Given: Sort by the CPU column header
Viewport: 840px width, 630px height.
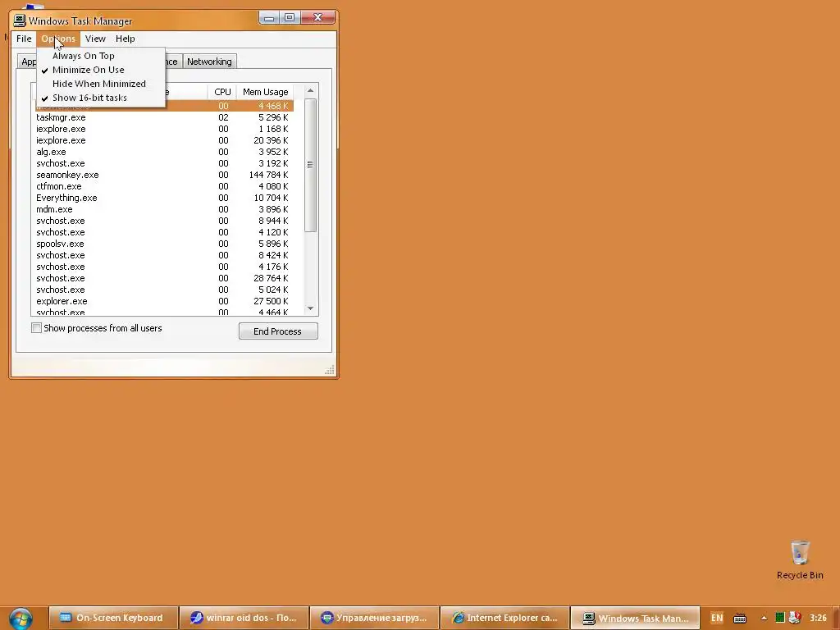Looking at the screenshot, I should 222,92.
